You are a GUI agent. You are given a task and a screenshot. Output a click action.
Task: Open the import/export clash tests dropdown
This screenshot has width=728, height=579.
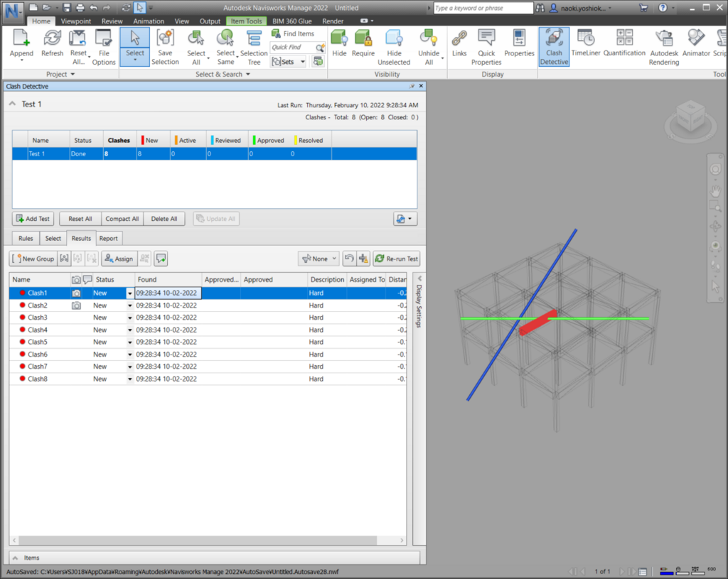point(405,219)
